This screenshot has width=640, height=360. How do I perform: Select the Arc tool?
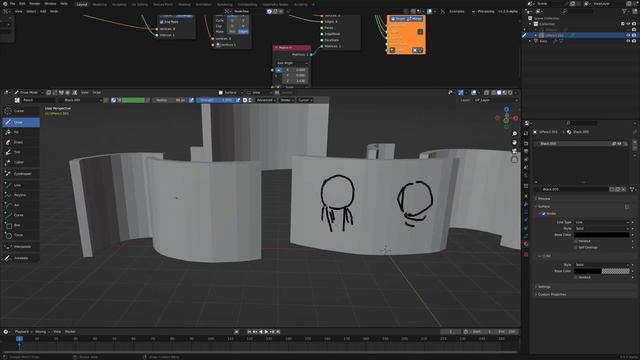pyautogui.click(x=21, y=205)
